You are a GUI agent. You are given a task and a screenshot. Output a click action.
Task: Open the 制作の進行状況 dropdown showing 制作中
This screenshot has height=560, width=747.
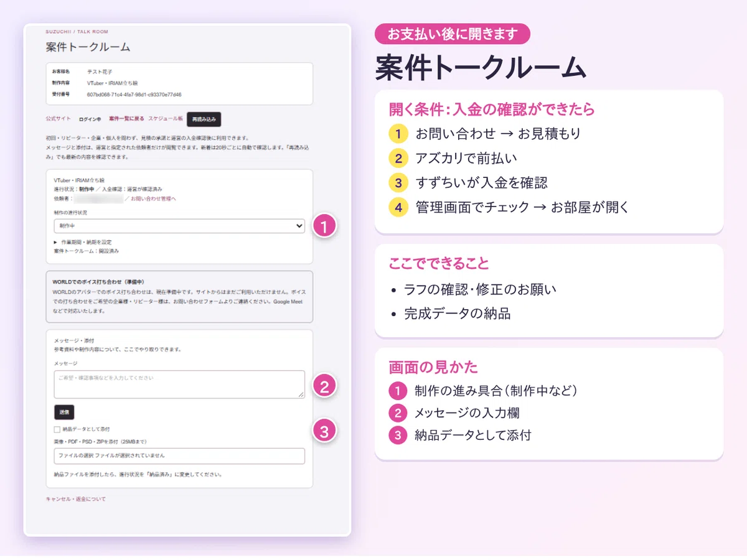179,226
